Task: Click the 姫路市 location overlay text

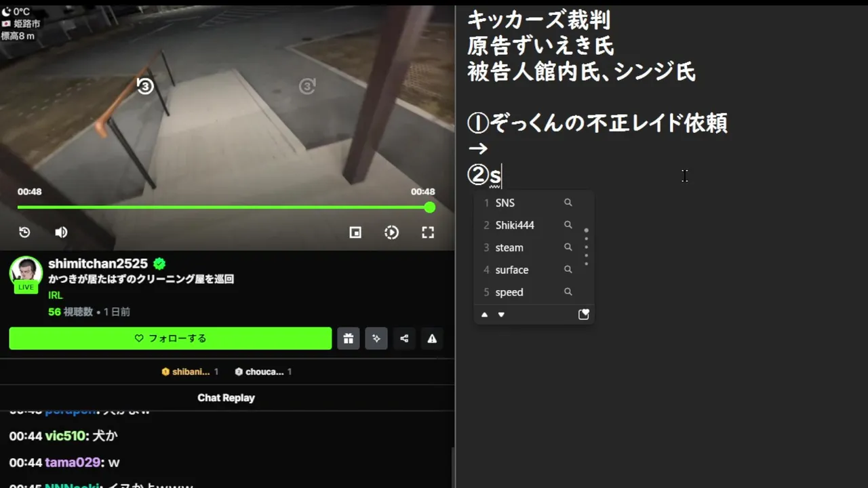Action: click(26, 24)
